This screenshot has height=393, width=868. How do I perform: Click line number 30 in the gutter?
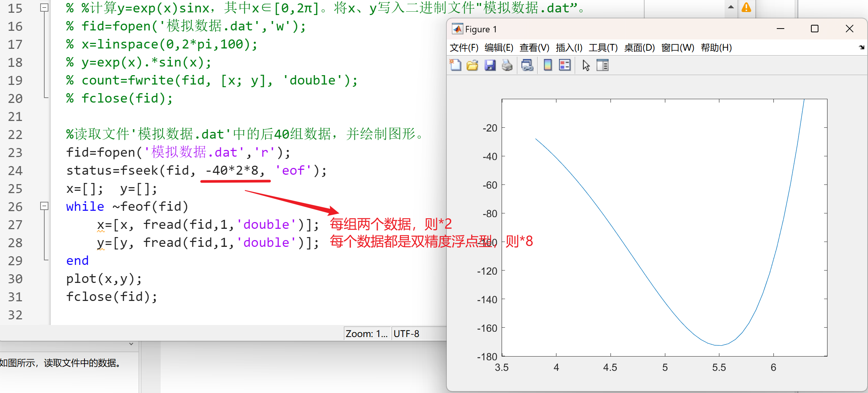[x=15, y=279]
